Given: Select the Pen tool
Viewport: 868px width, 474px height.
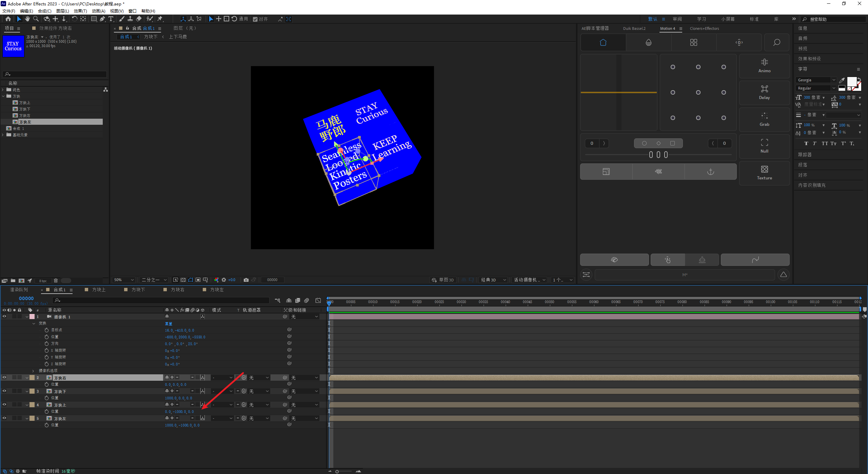Looking at the screenshot, I should (102, 19).
